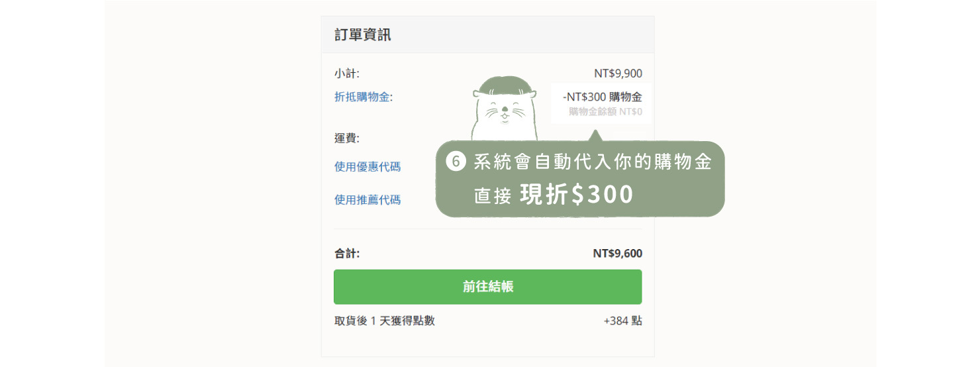Click the green 前往結帳 checkout button
980x367 pixels.
(x=487, y=287)
